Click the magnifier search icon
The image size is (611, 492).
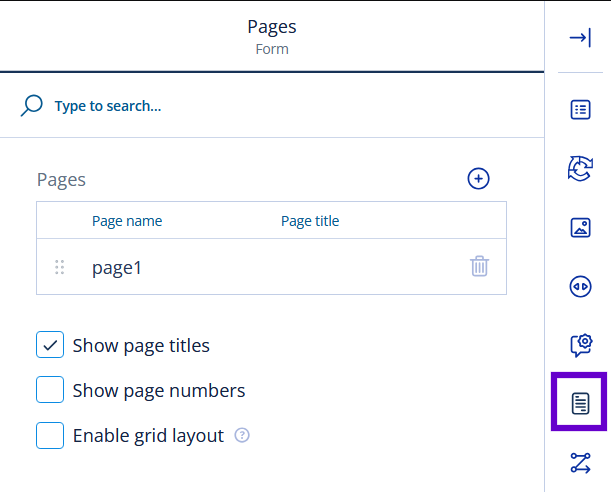click(x=31, y=106)
